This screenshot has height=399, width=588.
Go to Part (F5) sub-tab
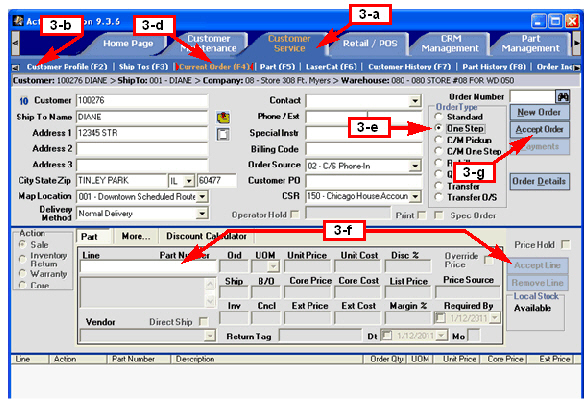click(x=278, y=67)
